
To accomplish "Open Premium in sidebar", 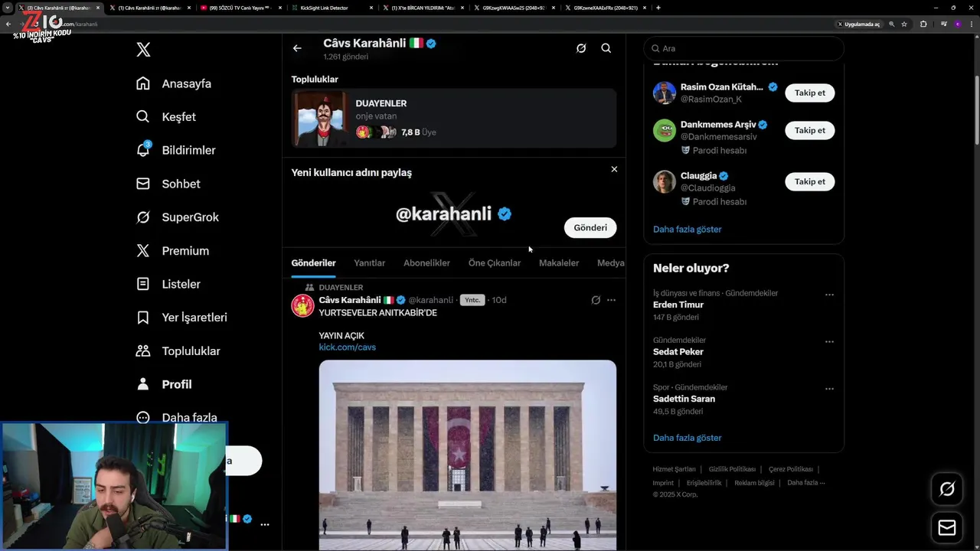I will (172, 250).
